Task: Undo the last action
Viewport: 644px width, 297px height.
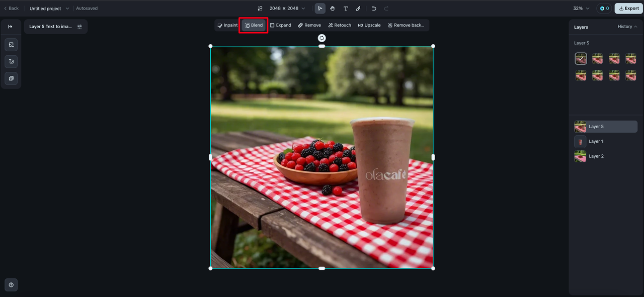Action: coord(374,9)
